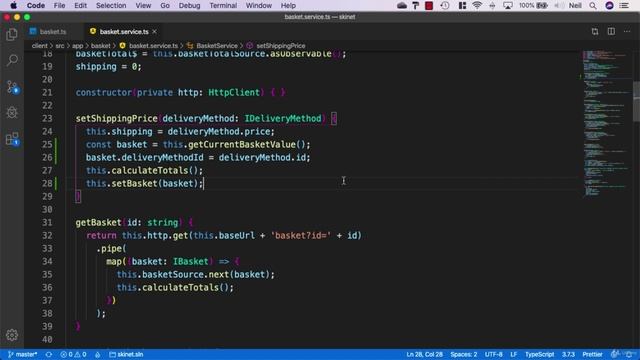
Task: Click the flame icon in the status bar
Action: click(x=98, y=354)
